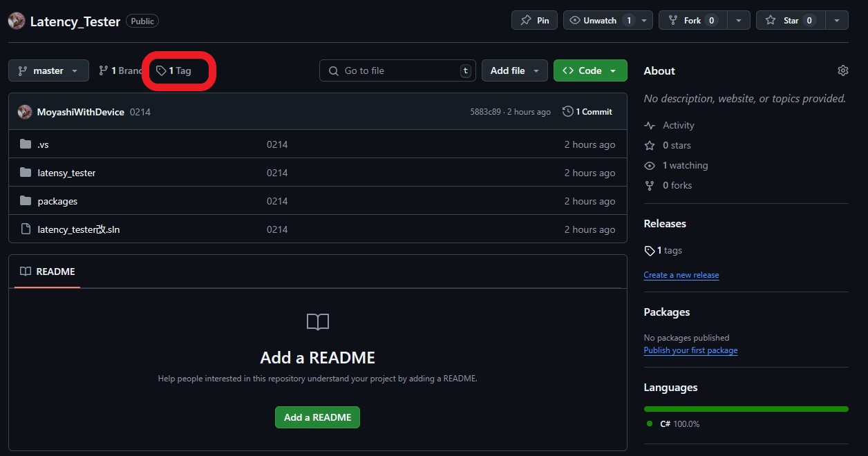Open the MoyashiWithDevice author link
Viewport: 868px width, 456px height.
pyautogui.click(x=81, y=112)
